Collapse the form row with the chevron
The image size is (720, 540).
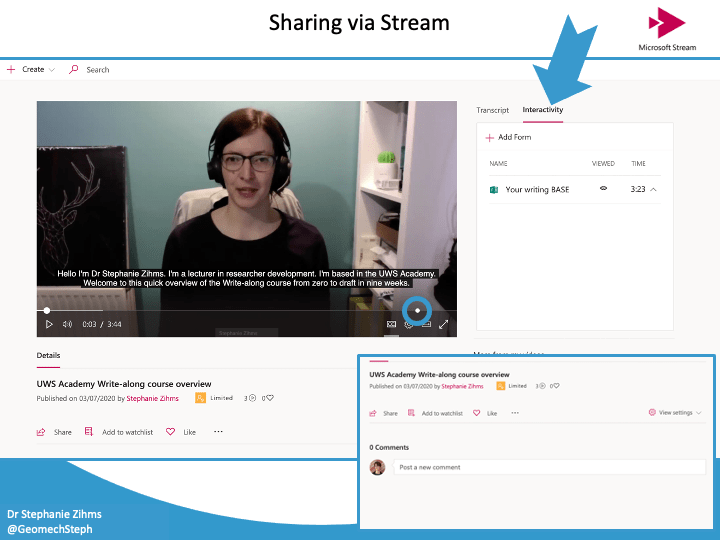(653, 189)
